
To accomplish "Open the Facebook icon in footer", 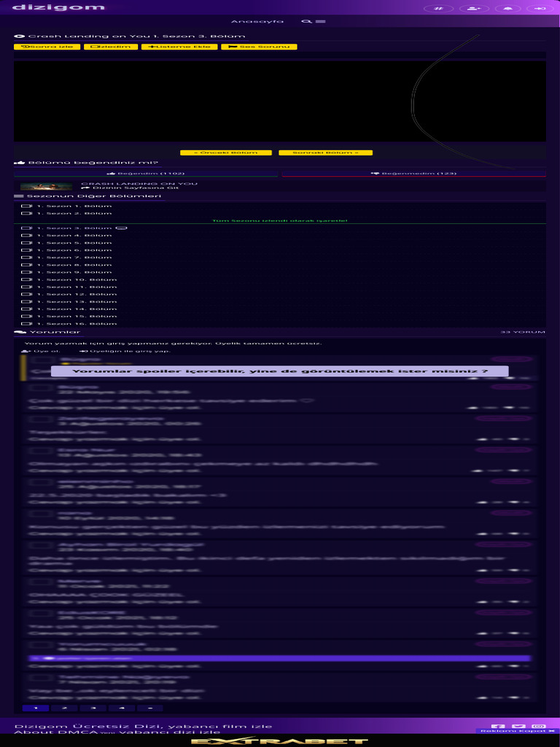I will 498,726.
